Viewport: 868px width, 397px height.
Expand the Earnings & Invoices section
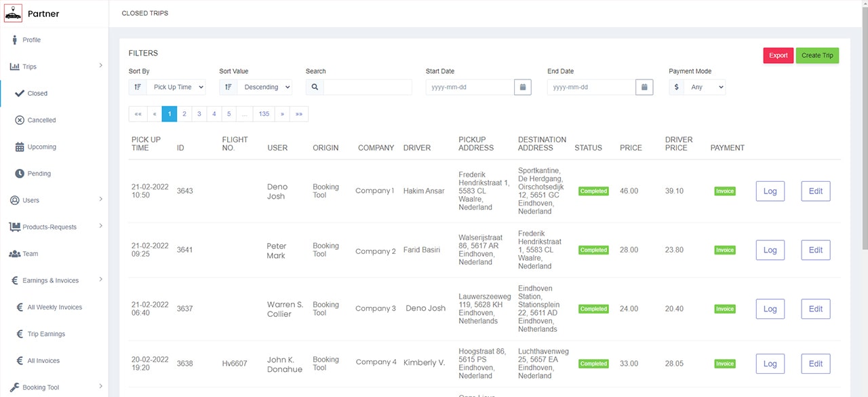[54, 280]
